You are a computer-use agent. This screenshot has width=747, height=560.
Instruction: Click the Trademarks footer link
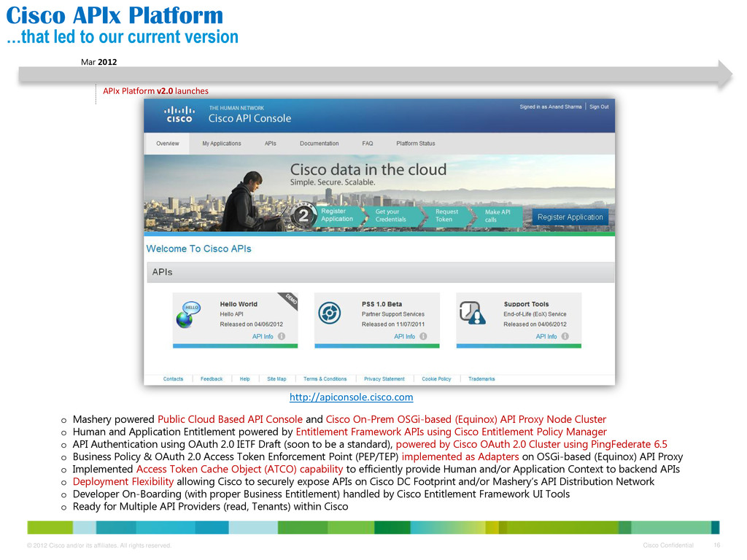click(481, 379)
